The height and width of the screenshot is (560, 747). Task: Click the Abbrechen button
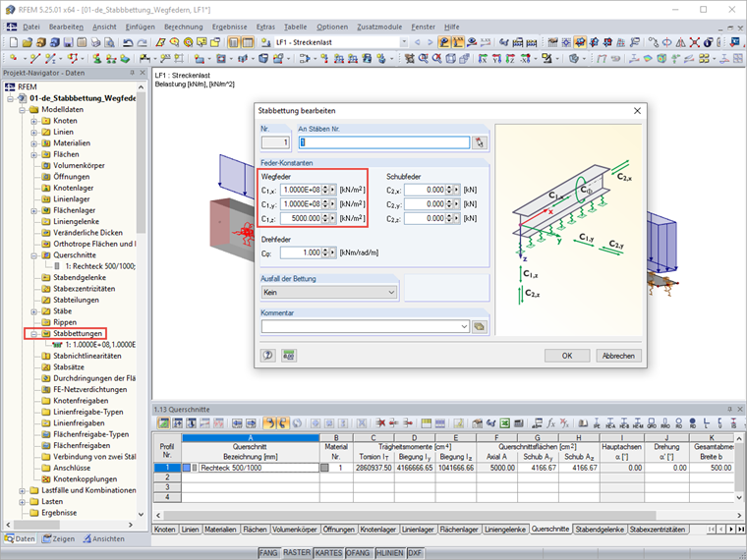(x=618, y=356)
